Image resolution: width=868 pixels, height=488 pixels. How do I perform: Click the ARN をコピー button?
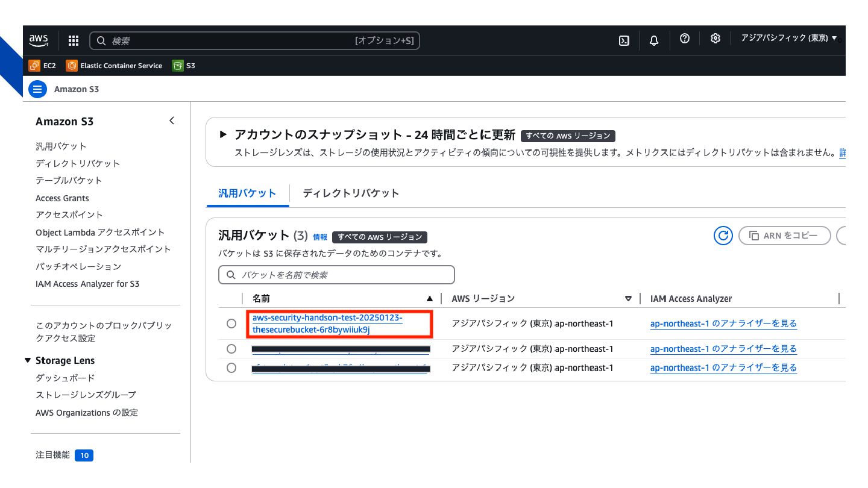[x=785, y=236]
